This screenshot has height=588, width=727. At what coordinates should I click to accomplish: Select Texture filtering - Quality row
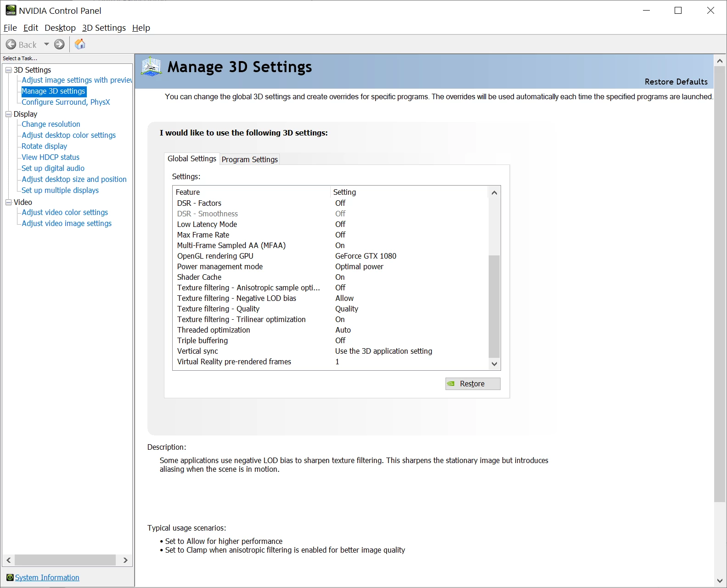coord(331,309)
